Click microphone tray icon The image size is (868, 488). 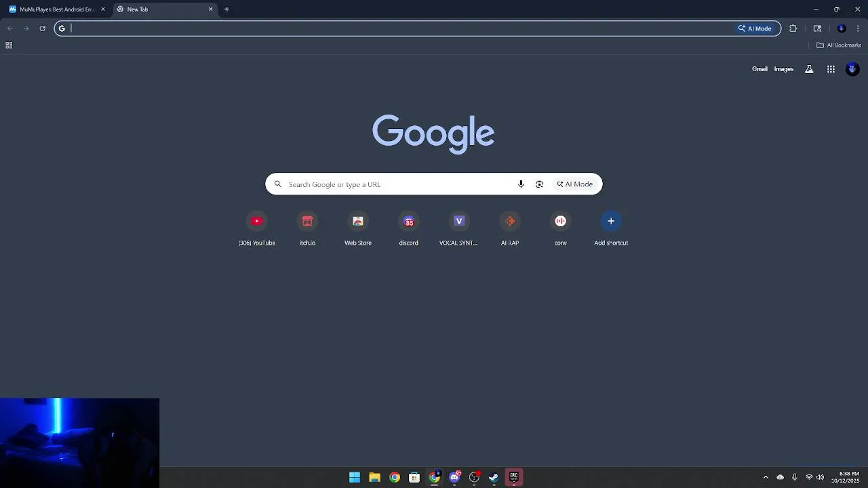coord(795,477)
